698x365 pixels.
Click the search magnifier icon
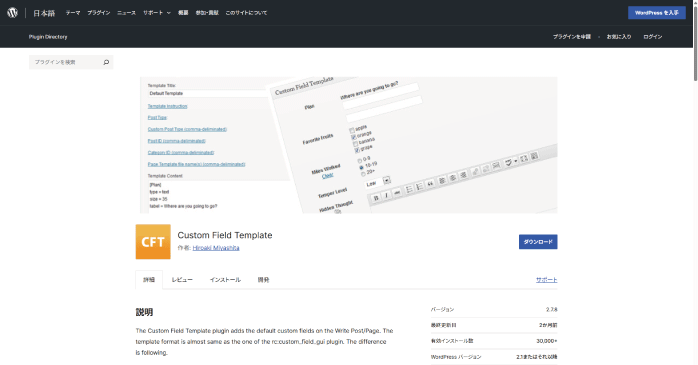[x=106, y=62]
